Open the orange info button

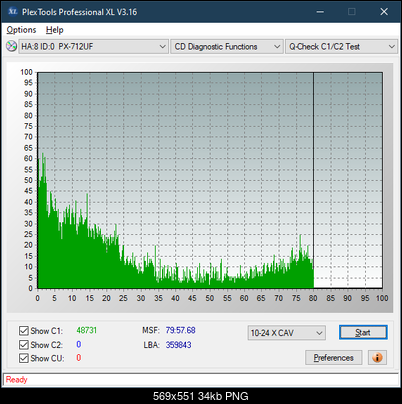pyautogui.click(x=377, y=358)
